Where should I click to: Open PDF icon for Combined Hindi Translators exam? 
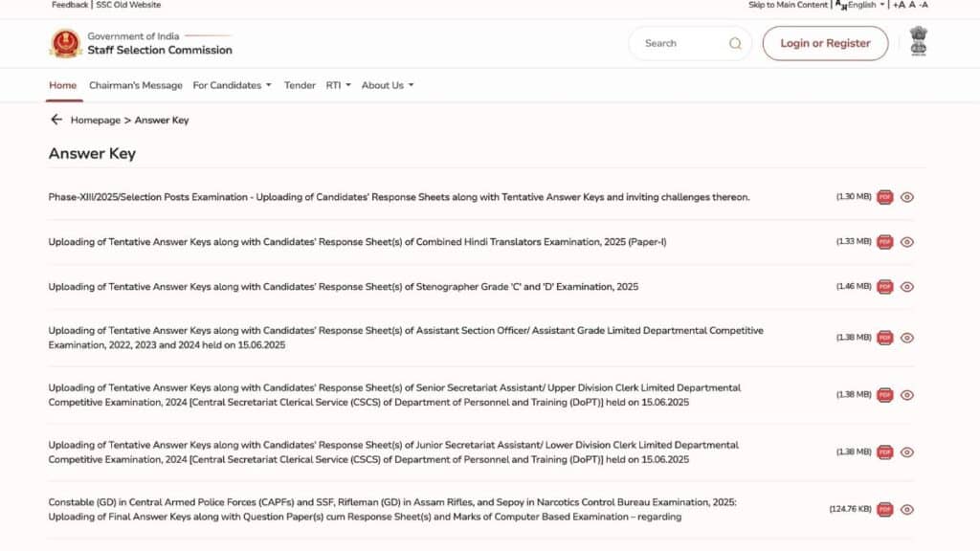click(x=885, y=242)
